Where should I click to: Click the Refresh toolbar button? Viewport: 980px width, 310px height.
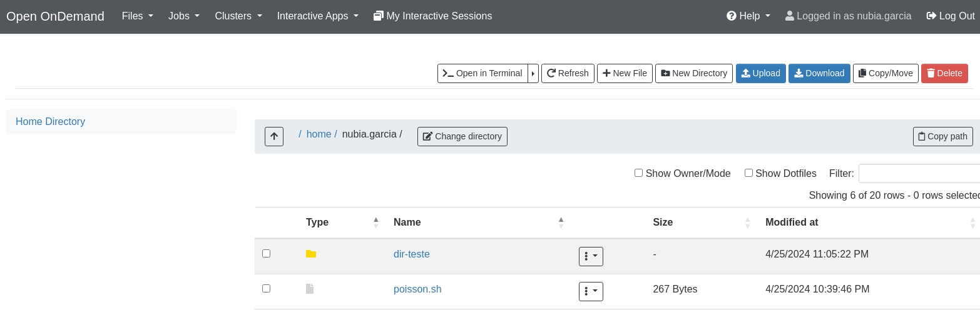point(568,73)
